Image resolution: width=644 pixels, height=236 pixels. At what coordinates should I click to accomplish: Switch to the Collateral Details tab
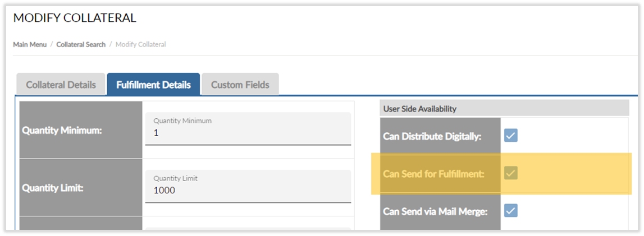click(x=61, y=85)
